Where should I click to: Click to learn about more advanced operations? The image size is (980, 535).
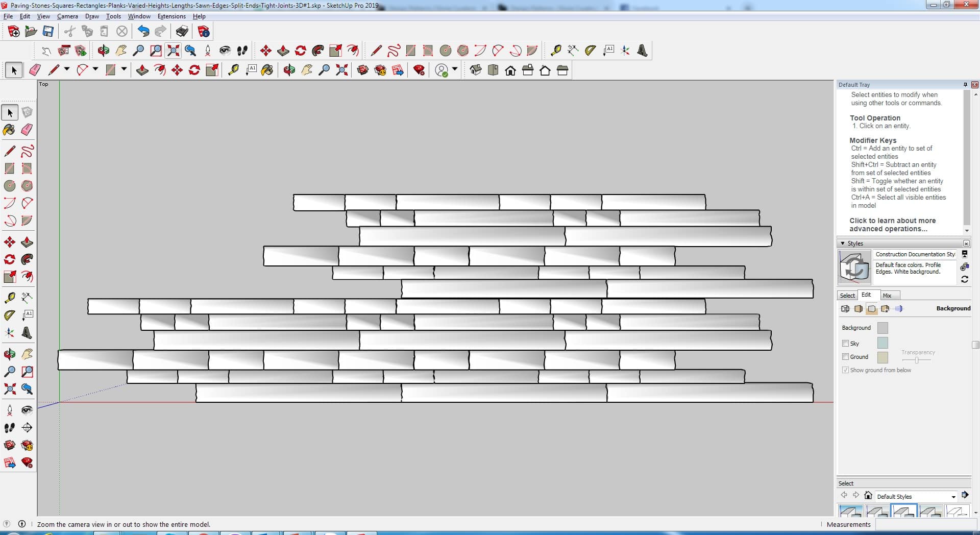pos(892,225)
